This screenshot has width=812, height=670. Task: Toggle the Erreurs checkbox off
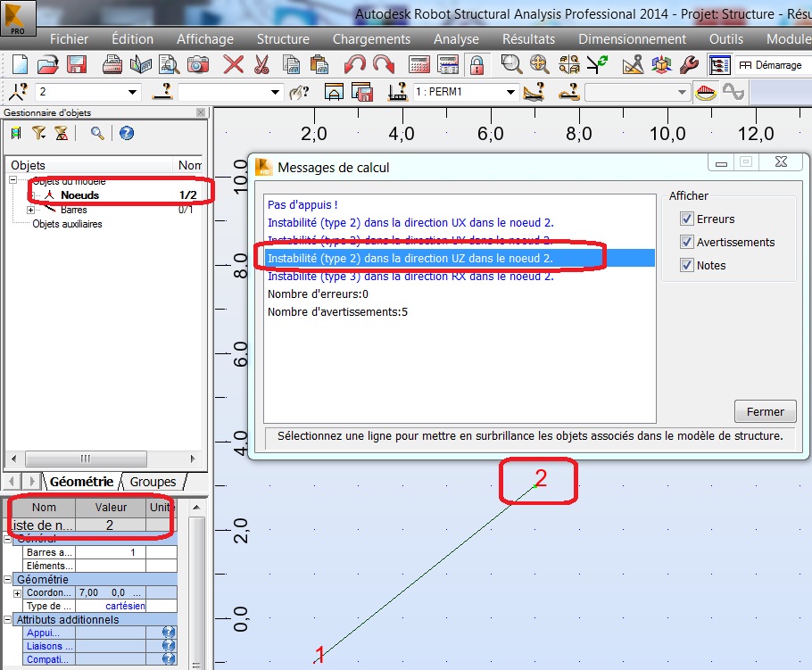(x=686, y=219)
